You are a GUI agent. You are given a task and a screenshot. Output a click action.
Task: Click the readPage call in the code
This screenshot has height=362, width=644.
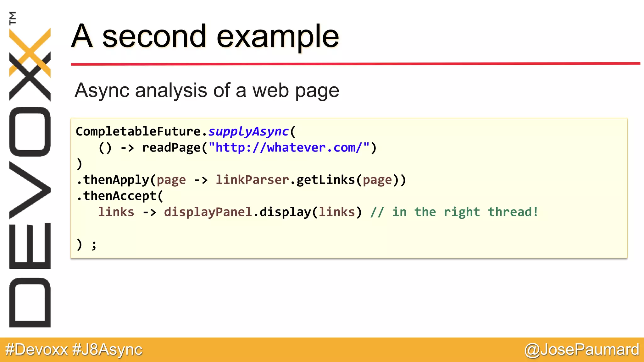(171, 148)
